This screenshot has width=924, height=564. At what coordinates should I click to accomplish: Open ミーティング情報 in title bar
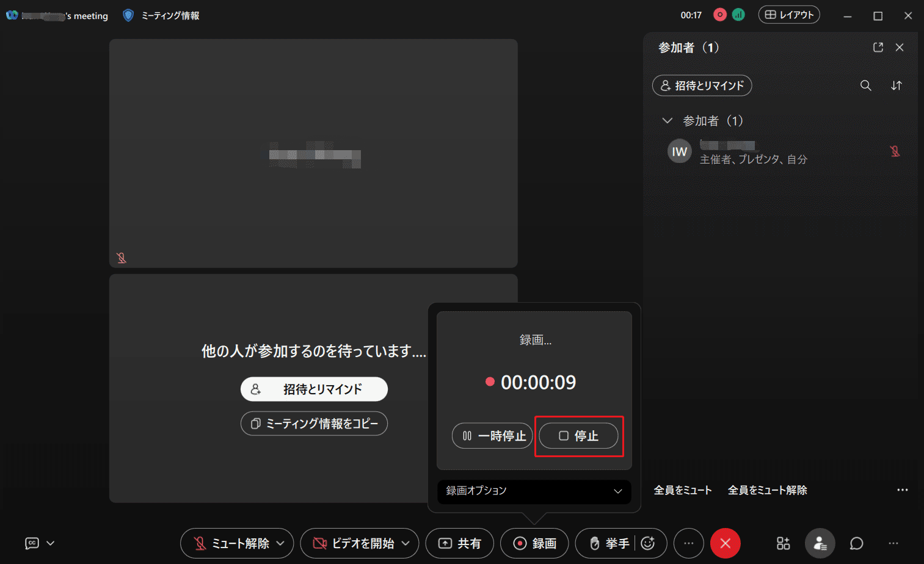pos(170,15)
